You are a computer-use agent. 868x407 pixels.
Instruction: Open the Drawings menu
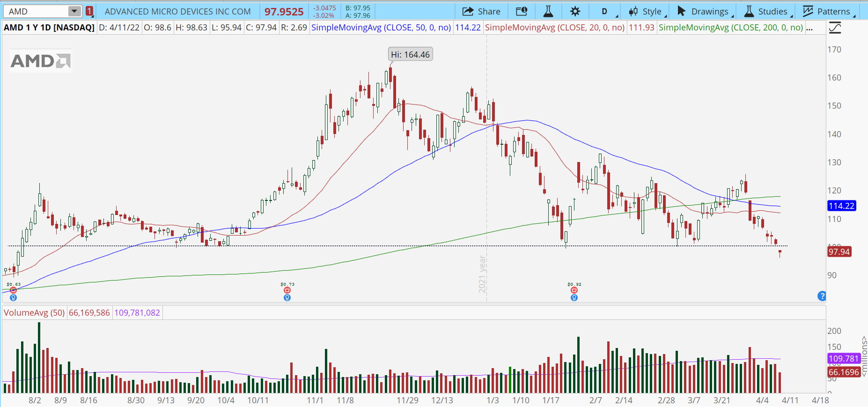(705, 11)
